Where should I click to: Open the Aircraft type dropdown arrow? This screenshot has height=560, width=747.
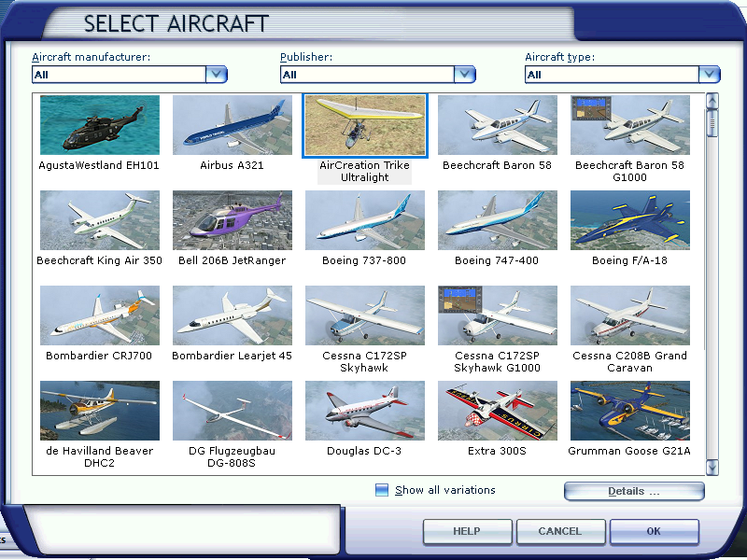pyautogui.click(x=710, y=75)
